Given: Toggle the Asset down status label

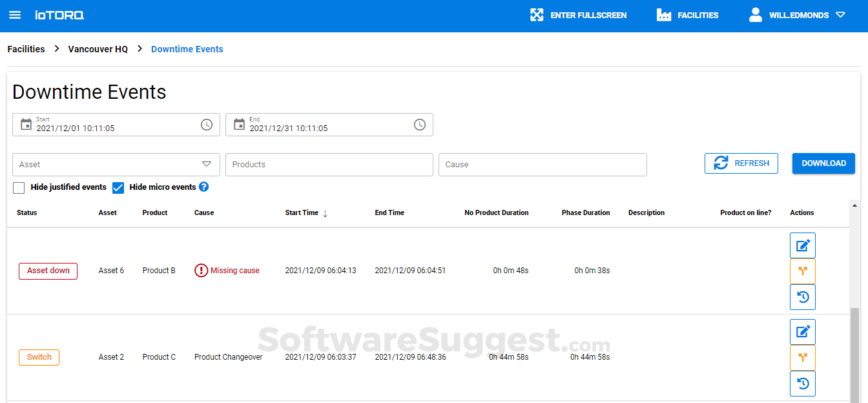Looking at the screenshot, I should click(48, 271).
